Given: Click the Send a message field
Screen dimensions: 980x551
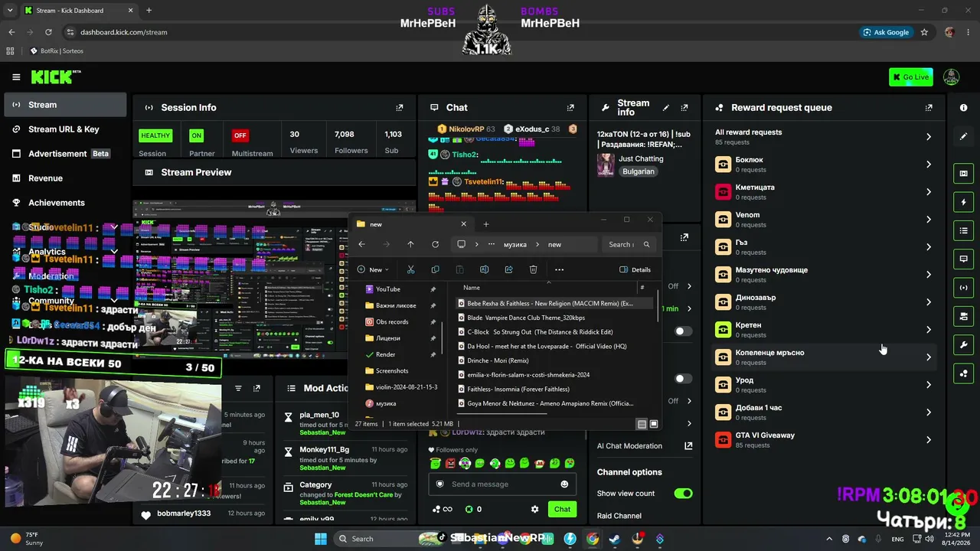Looking at the screenshot, I should (503, 484).
